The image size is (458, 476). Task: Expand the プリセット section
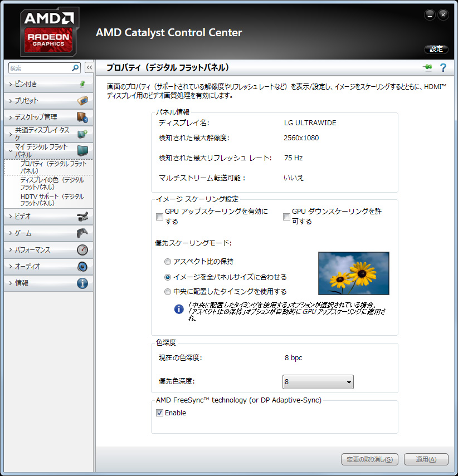(48, 101)
